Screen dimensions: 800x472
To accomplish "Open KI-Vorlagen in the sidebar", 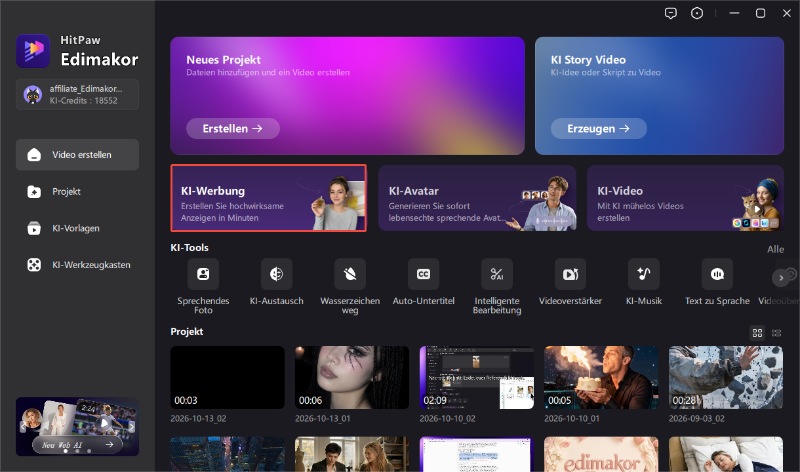I will (x=78, y=228).
